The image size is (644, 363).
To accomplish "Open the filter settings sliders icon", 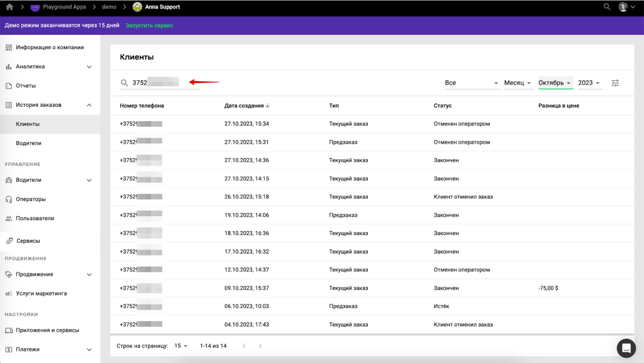I will pyautogui.click(x=615, y=83).
